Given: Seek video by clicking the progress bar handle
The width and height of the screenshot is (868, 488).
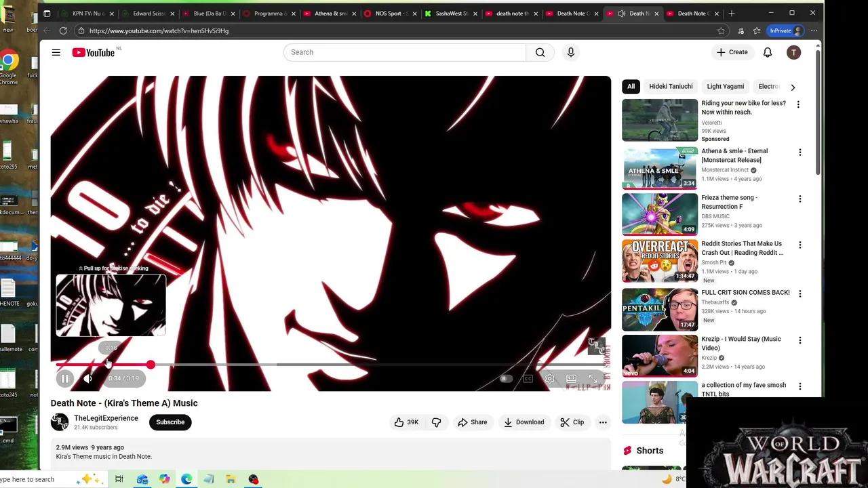Looking at the screenshot, I should [151, 365].
